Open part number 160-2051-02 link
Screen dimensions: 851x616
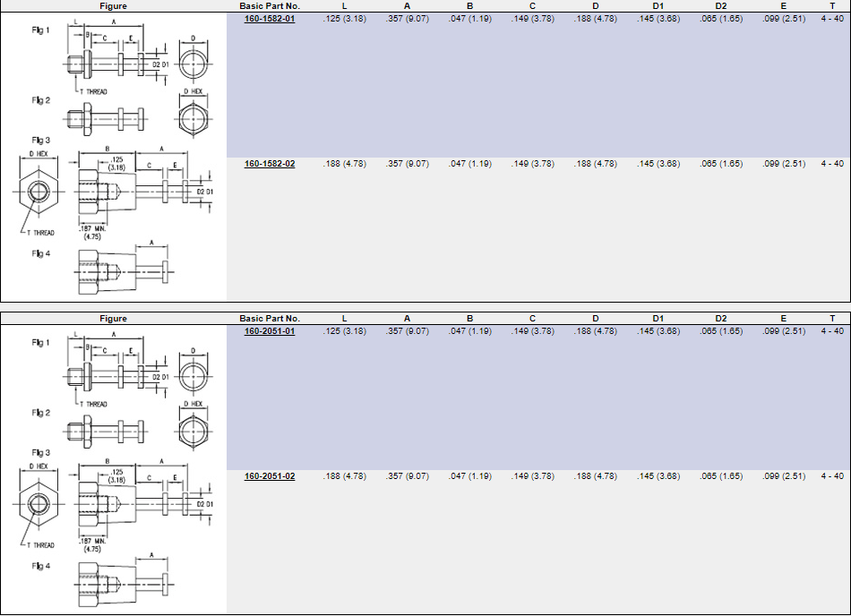270,476
